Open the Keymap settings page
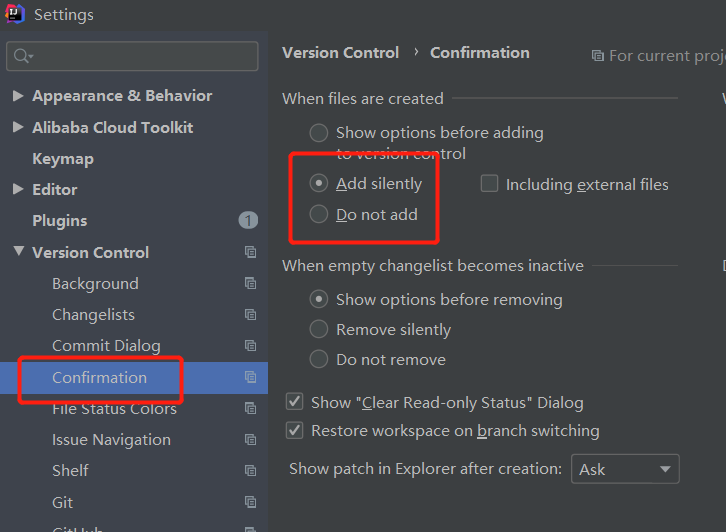The image size is (726, 532). [63, 159]
